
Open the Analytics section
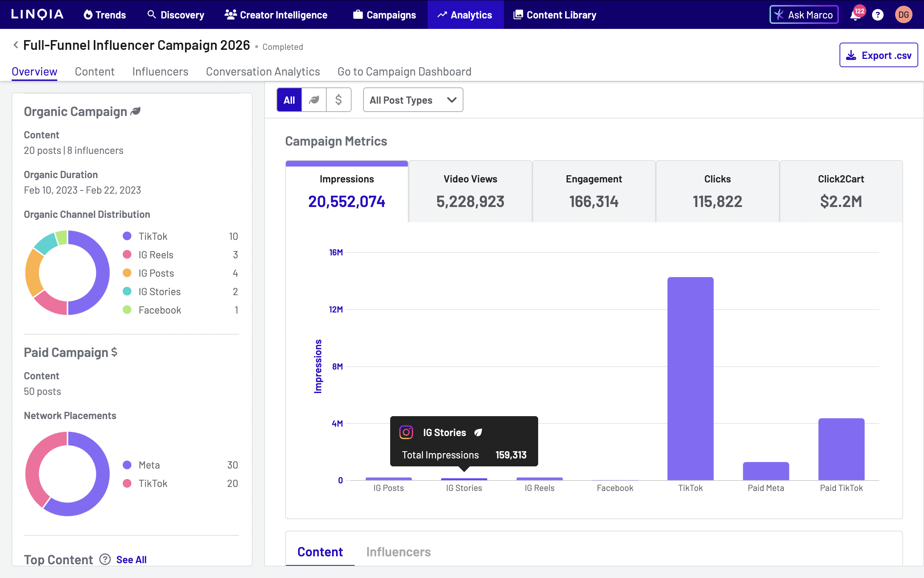click(x=466, y=14)
